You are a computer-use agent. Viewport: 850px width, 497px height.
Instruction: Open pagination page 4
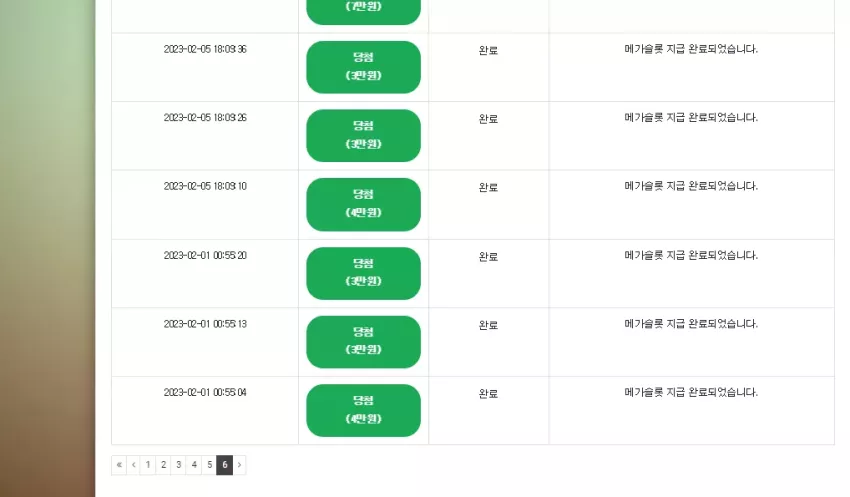(x=194, y=464)
